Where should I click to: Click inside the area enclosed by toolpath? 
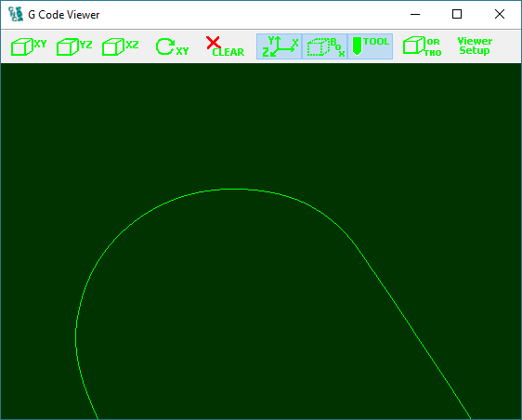tap(233, 317)
